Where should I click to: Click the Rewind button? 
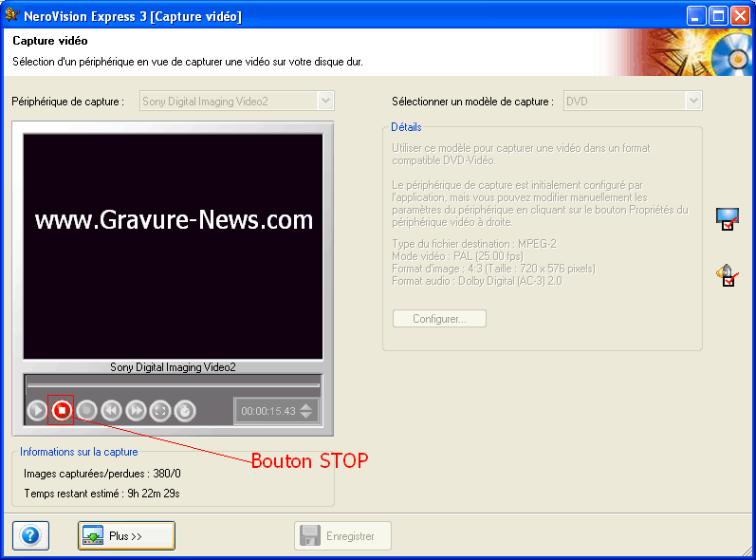(x=111, y=410)
